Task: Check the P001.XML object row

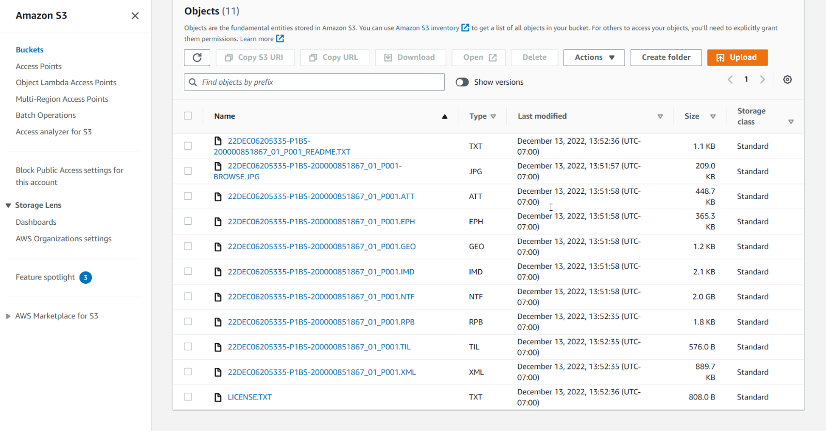Action: [x=188, y=372]
